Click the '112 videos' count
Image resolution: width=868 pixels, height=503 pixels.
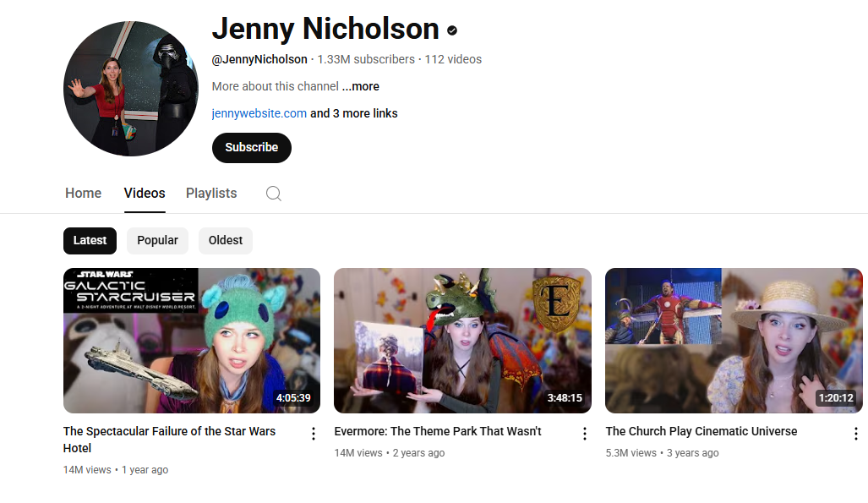453,59
